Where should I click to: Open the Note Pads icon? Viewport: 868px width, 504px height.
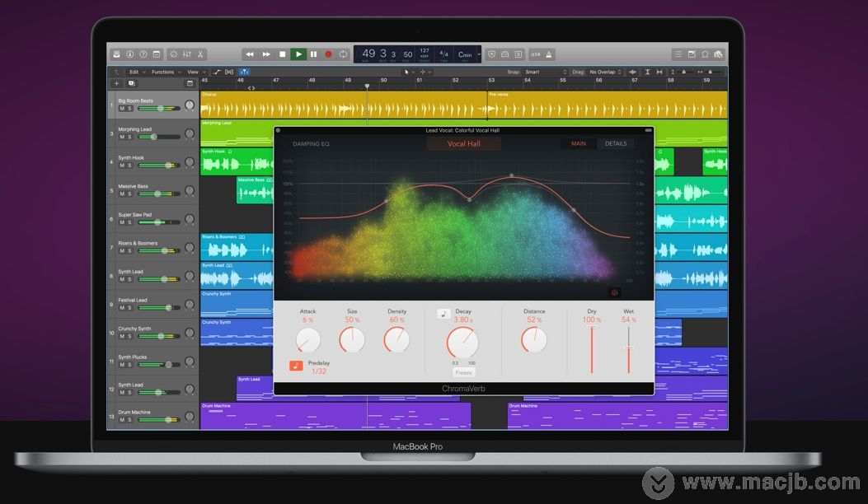tap(692, 54)
